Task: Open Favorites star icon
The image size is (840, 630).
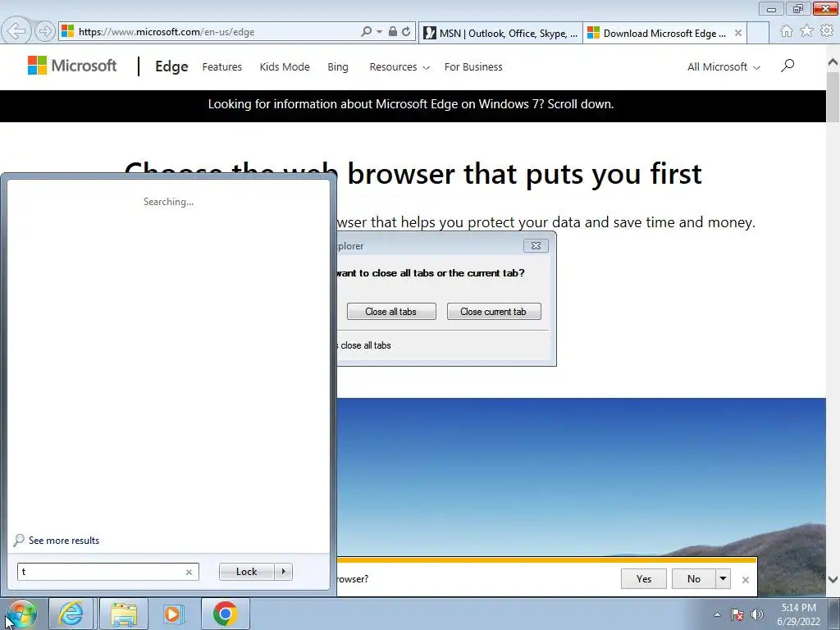Action: 807,31
